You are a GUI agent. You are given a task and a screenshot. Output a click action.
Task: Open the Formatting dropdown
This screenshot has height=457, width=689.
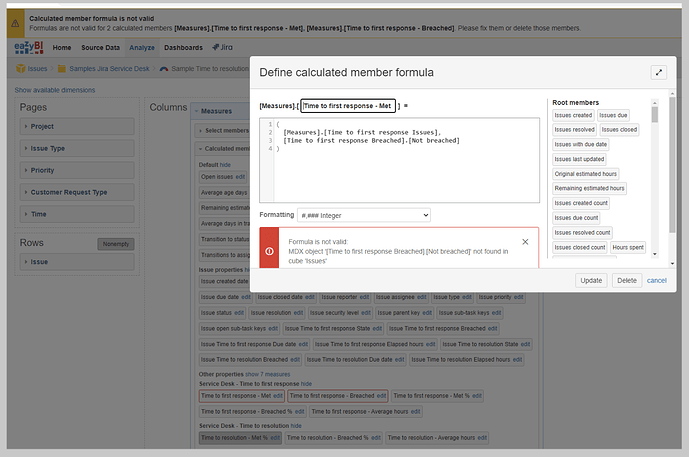click(364, 215)
